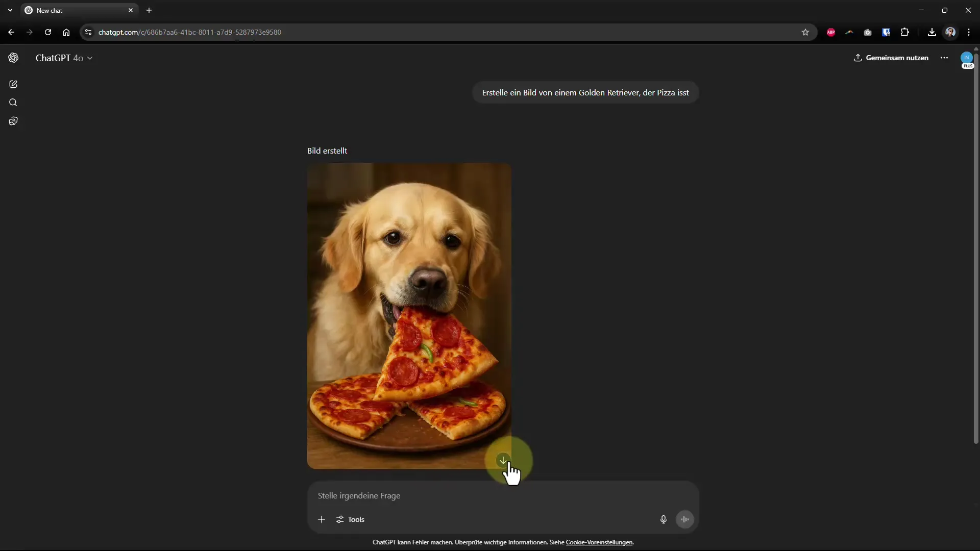Download the generated image arrow button
The width and height of the screenshot is (980, 551).
coord(503,460)
